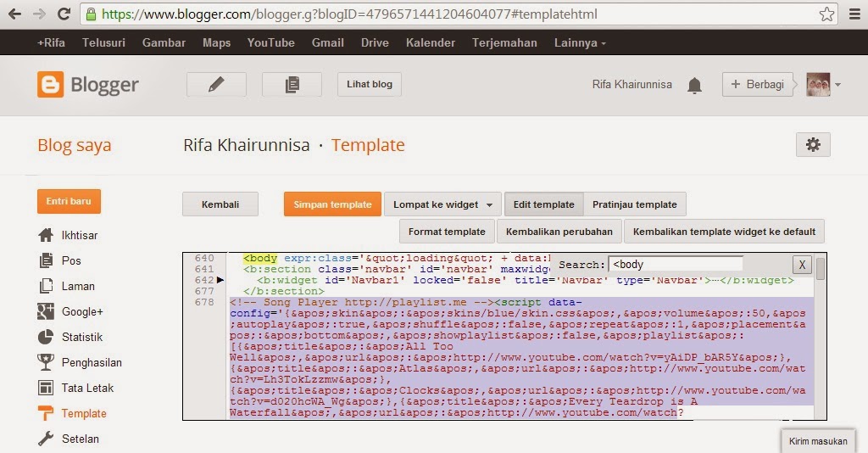Click the orange Entri baru button

click(x=69, y=201)
